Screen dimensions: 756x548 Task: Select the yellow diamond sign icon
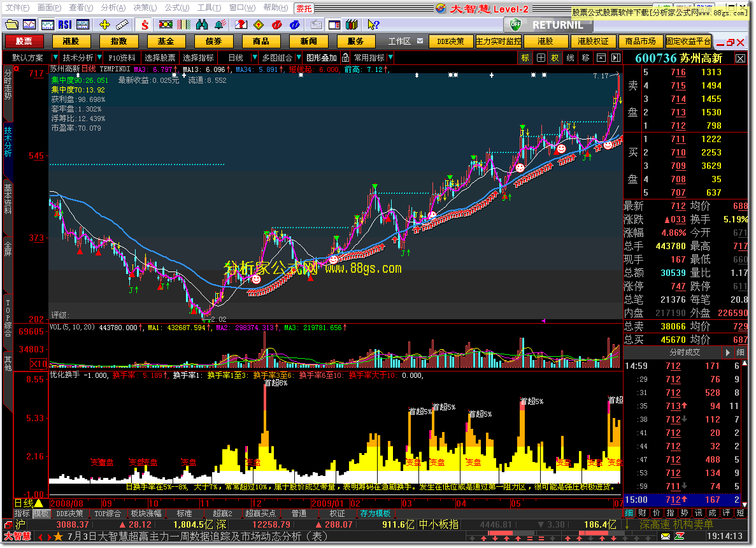coord(259,24)
